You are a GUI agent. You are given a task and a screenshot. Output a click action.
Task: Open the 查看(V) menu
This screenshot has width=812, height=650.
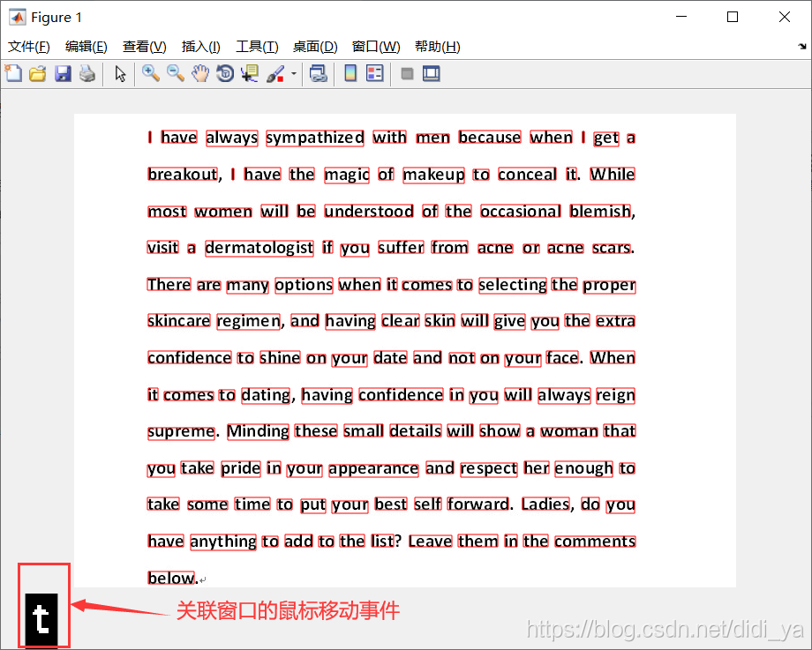[x=144, y=47]
